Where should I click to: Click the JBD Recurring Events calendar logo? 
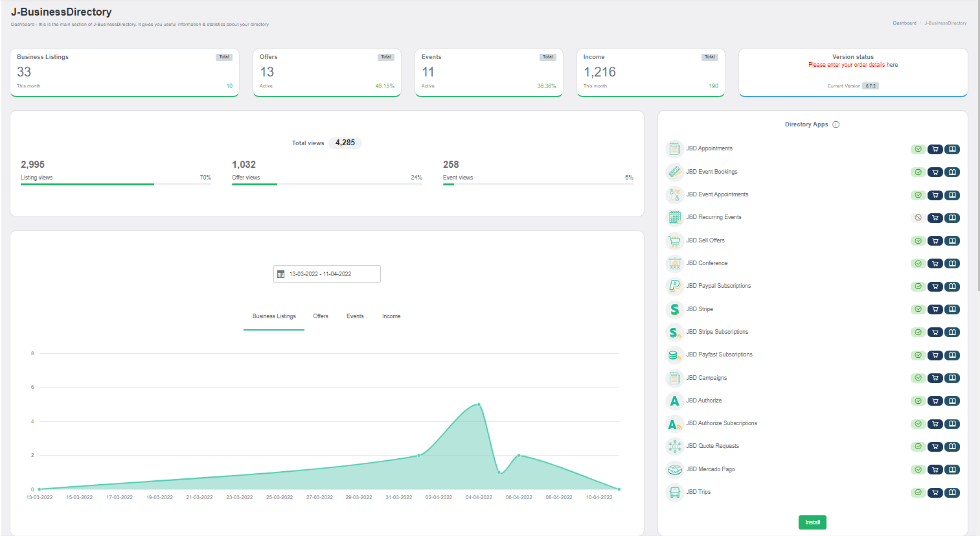click(674, 217)
